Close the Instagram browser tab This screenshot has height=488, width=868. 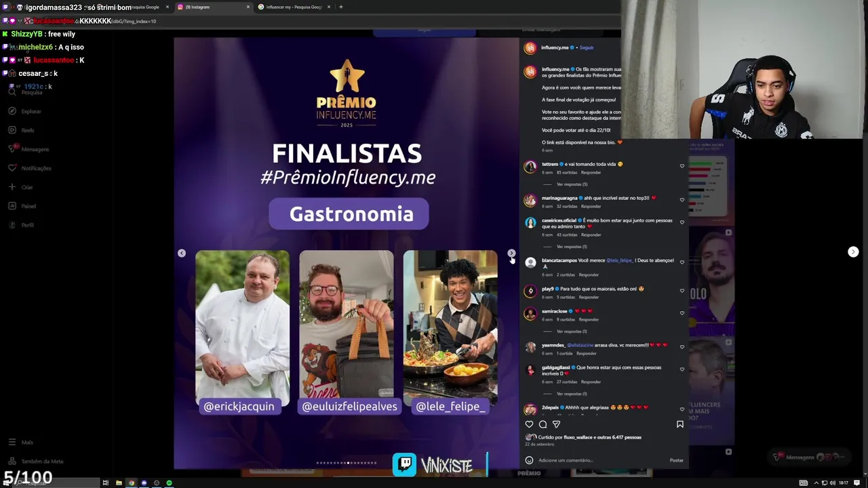[248, 7]
